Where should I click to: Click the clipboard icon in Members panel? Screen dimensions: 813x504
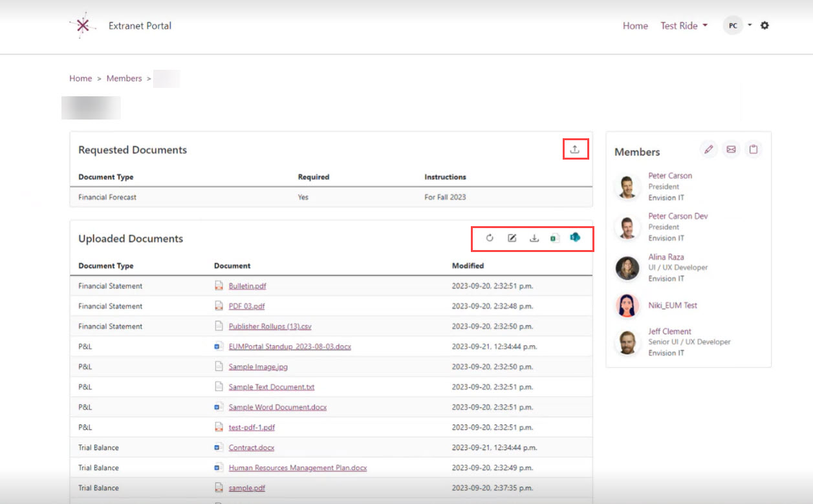753,149
